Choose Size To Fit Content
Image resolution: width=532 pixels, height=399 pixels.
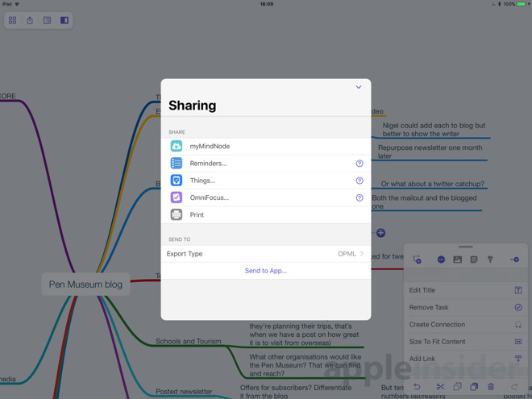click(466, 341)
